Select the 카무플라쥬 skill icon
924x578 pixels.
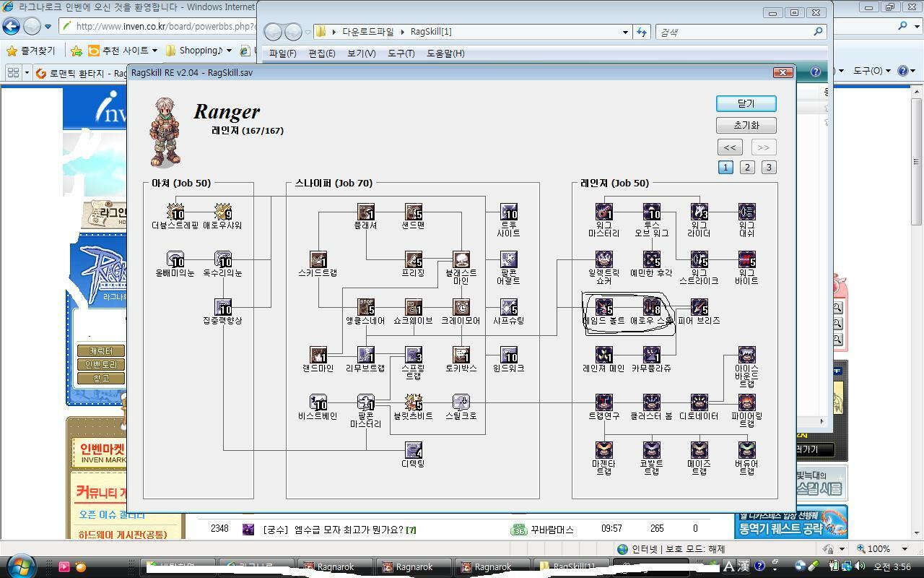click(x=651, y=354)
